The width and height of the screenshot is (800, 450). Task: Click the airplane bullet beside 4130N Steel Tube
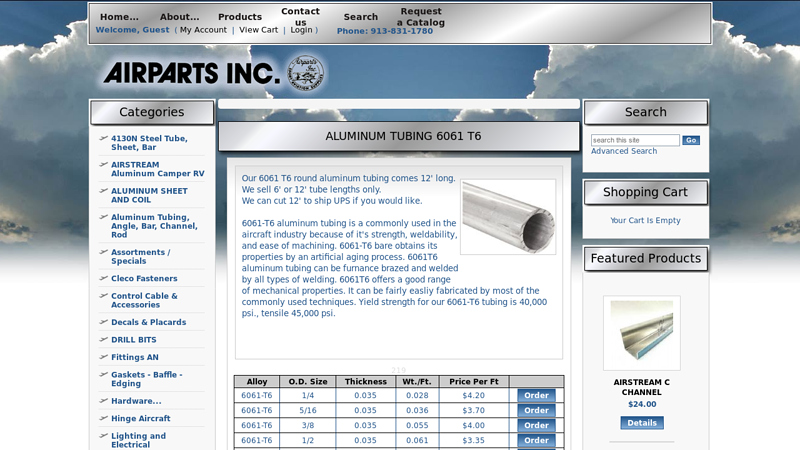[104, 138]
